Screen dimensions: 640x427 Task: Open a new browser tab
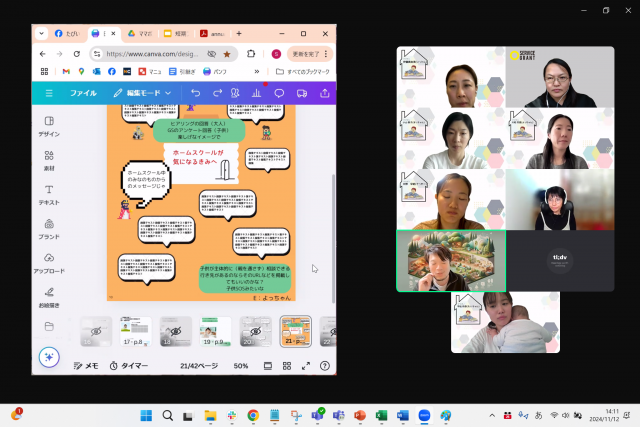click(x=239, y=33)
